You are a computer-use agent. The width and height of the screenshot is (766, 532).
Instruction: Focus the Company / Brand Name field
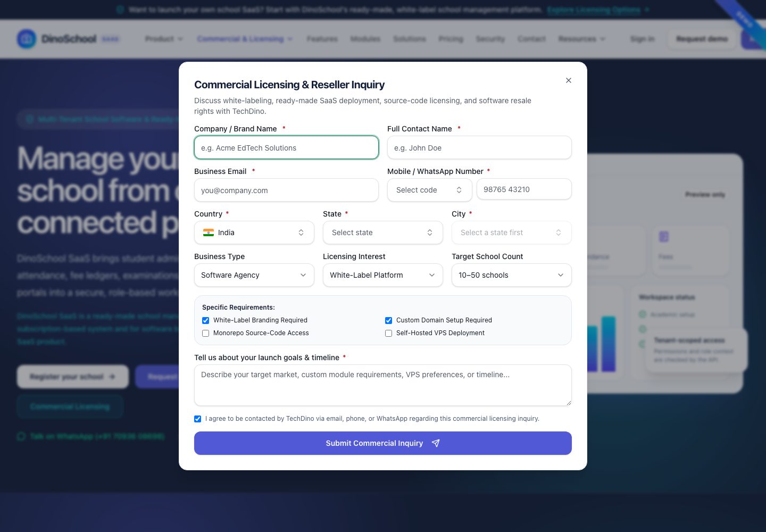pos(286,147)
